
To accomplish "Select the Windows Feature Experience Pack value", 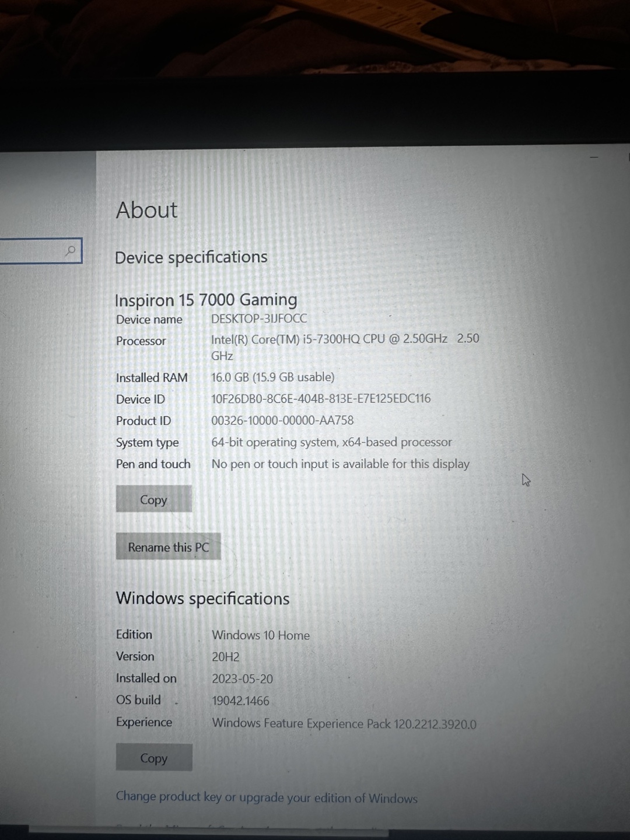I will tap(344, 724).
